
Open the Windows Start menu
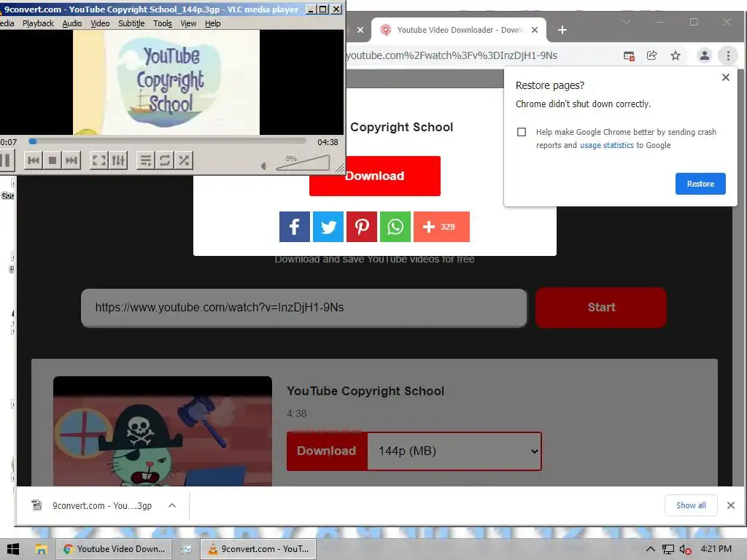(13, 549)
